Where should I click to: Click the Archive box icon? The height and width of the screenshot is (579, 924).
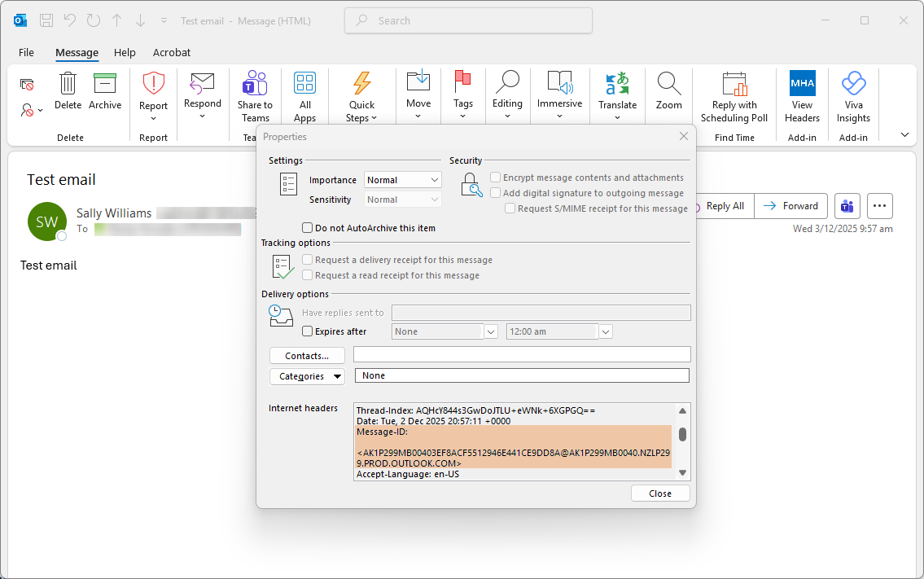(105, 83)
